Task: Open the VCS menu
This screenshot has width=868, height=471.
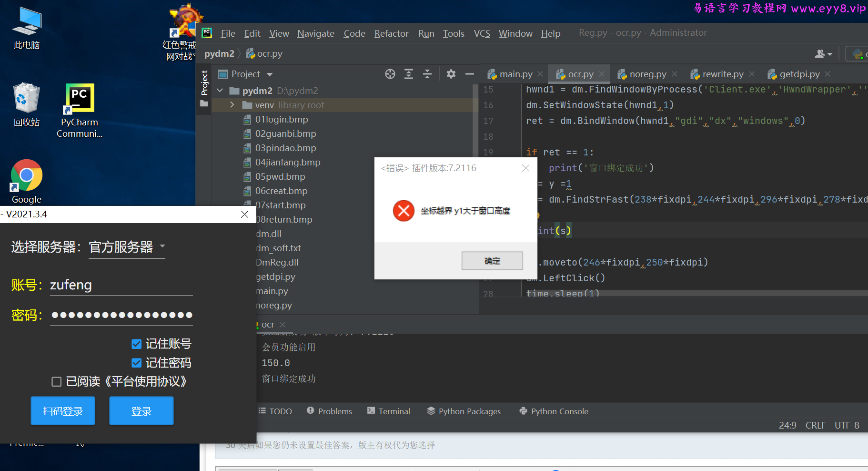Action: 482,33
